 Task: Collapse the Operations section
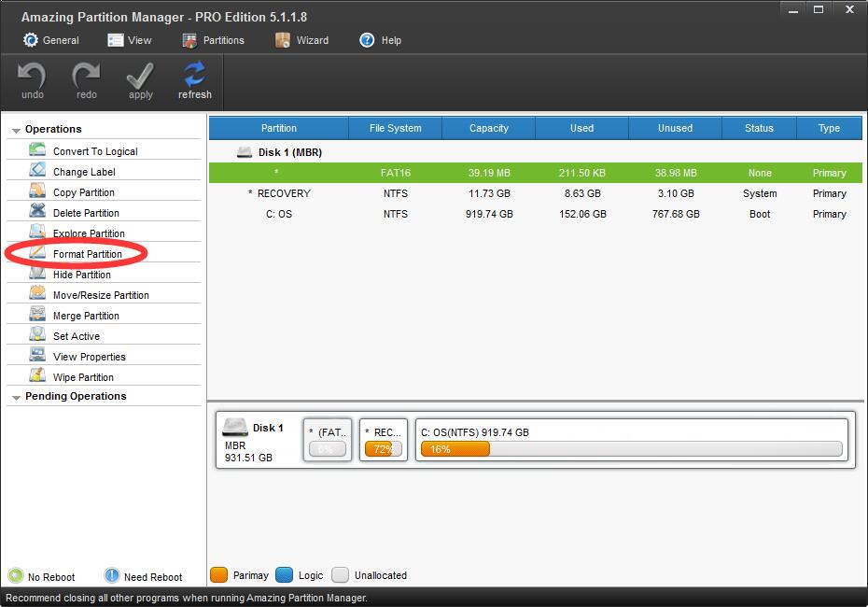coord(16,131)
